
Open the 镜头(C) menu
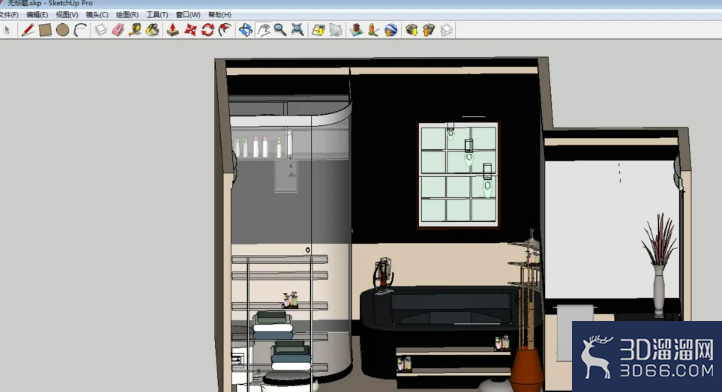pos(97,15)
